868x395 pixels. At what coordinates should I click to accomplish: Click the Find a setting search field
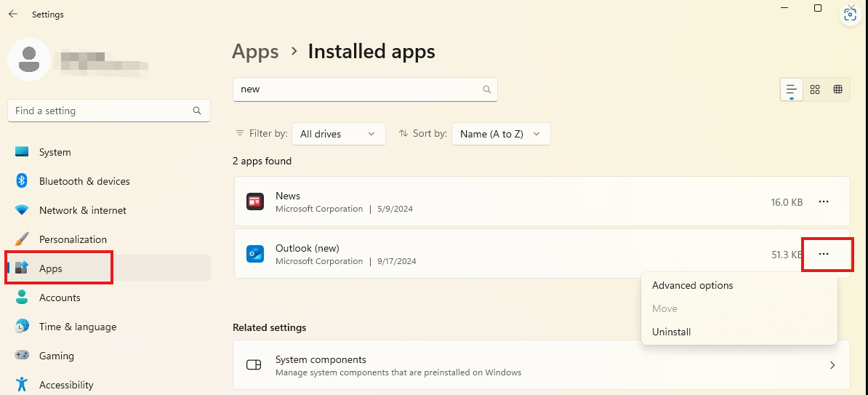click(x=109, y=111)
